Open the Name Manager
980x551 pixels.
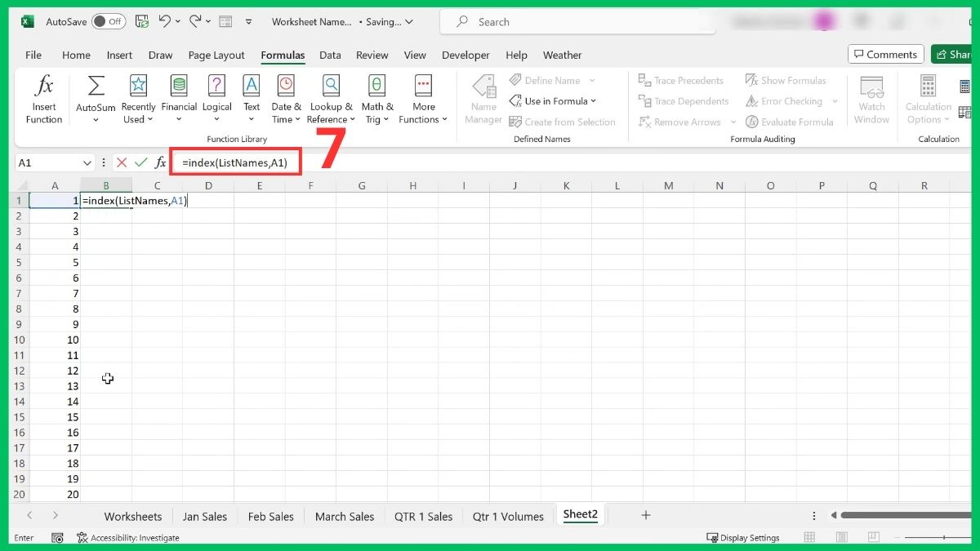[483, 98]
